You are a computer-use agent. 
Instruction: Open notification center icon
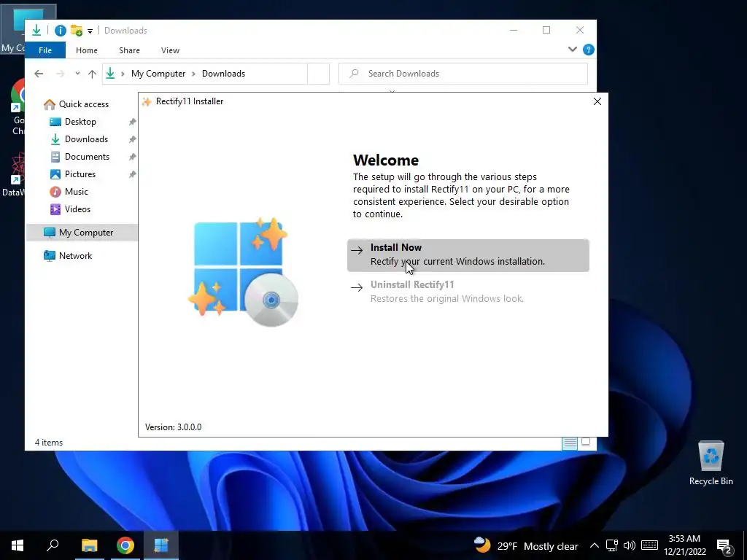tap(724, 547)
